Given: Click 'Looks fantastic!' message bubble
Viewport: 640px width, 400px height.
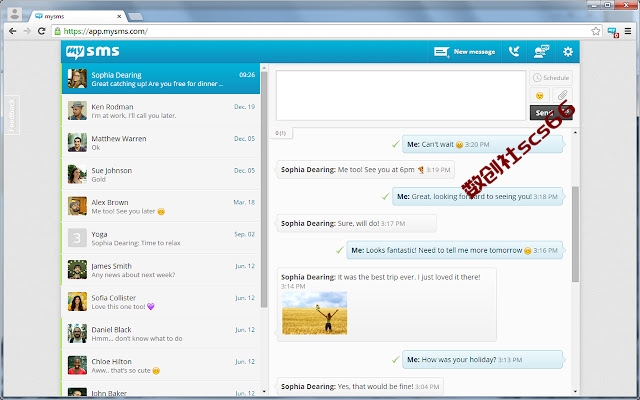Looking at the screenshot, I should (x=455, y=250).
